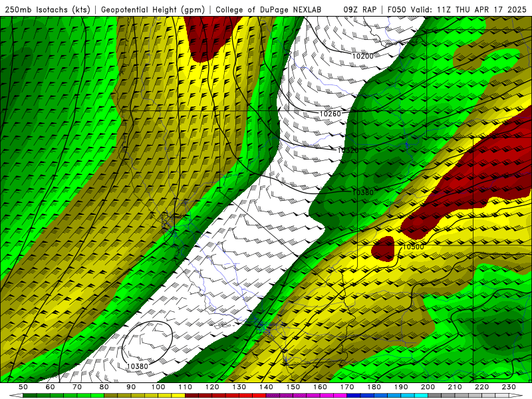Click the 50 knot color bar label
Viewport: 532px width, 399px height.
click(x=23, y=387)
